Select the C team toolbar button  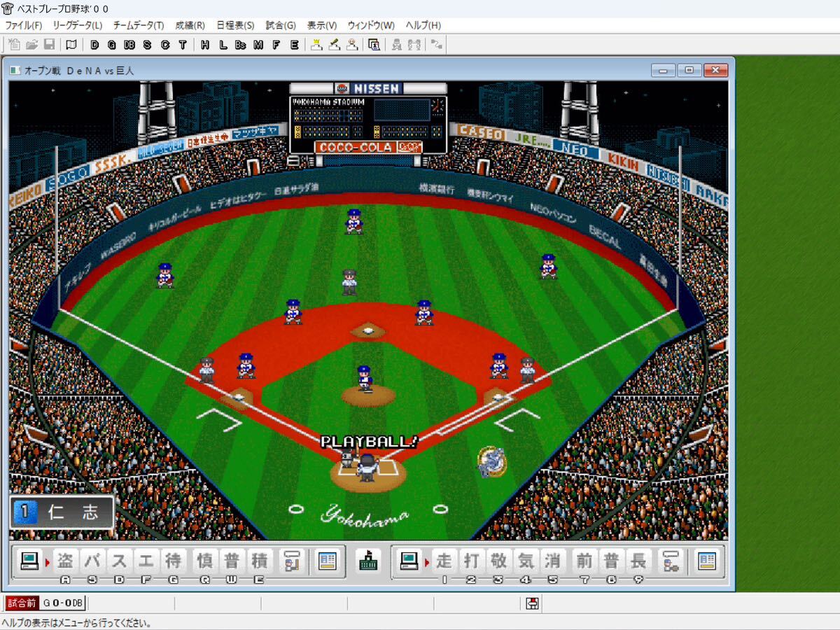pos(165,44)
